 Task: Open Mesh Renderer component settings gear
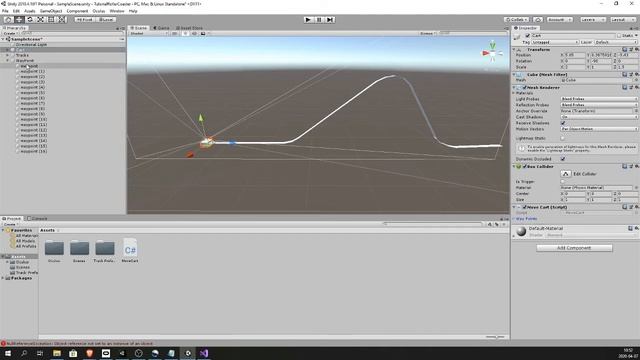click(636, 87)
